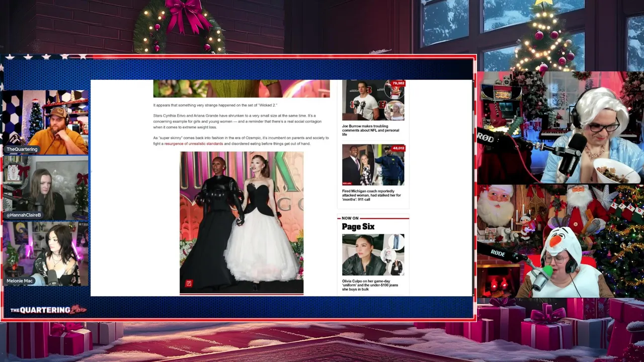Screen dimensions: 644x362
Task: Select the white-wig host webcam feed
Action: pyautogui.click(x=560, y=128)
